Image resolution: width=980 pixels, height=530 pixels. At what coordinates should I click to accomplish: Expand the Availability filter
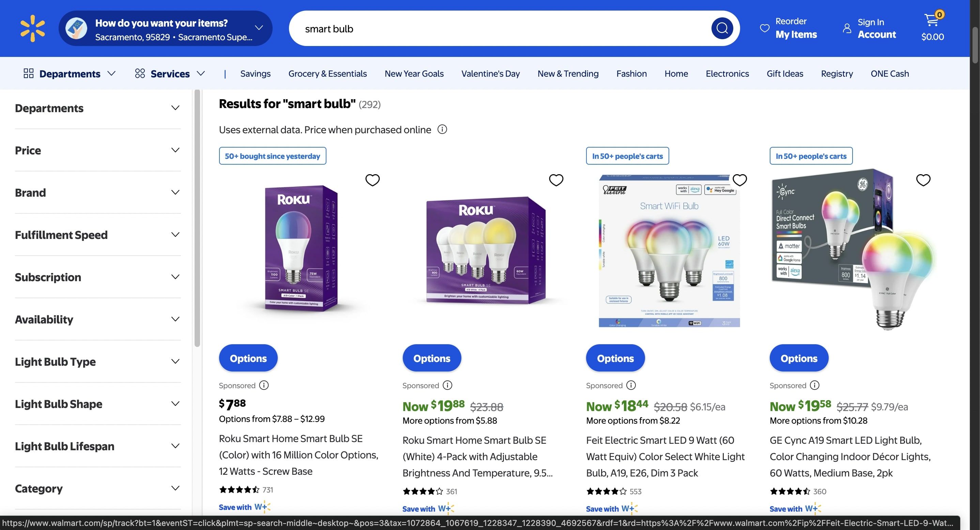point(97,319)
